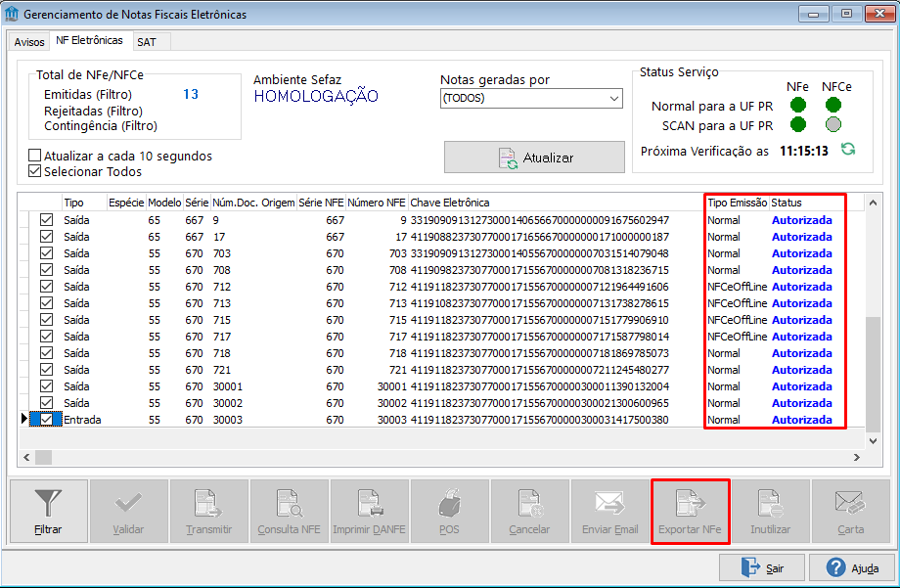The image size is (900, 588).
Task: Click the Exportar NFe button
Action: pos(690,511)
